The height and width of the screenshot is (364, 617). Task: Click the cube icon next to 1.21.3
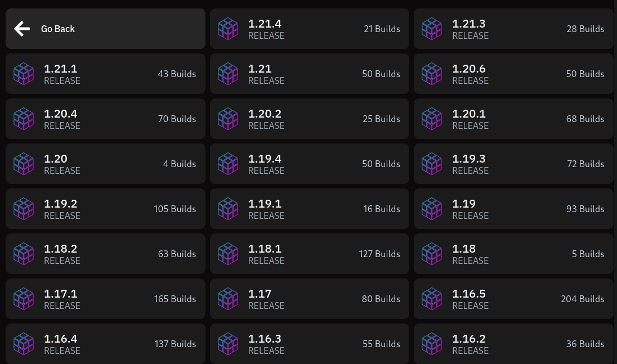432,29
